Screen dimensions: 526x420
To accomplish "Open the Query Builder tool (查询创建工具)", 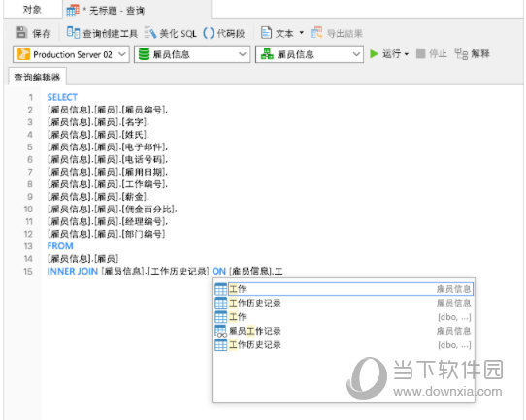I will pyautogui.click(x=102, y=33).
